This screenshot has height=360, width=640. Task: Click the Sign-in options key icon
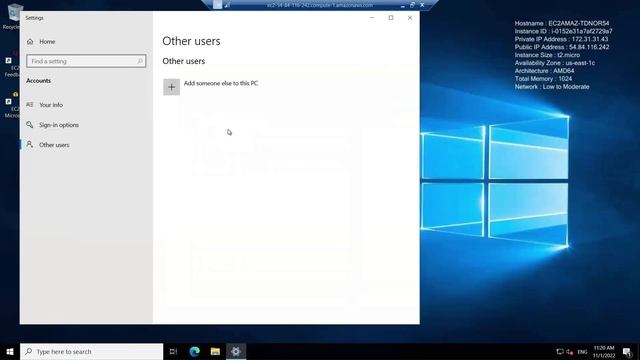(30, 124)
